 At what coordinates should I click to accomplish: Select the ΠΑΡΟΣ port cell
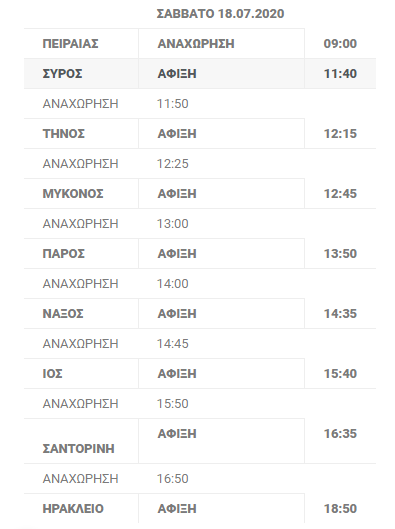81,254
